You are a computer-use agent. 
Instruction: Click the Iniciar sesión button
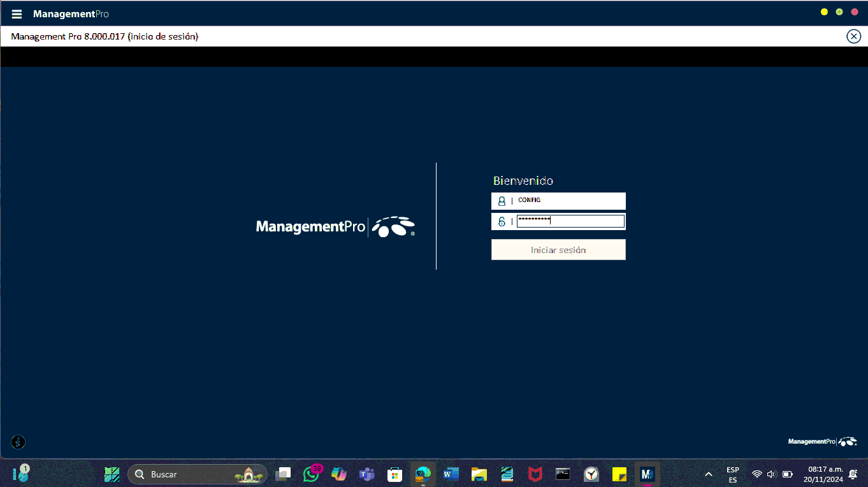pyautogui.click(x=558, y=250)
